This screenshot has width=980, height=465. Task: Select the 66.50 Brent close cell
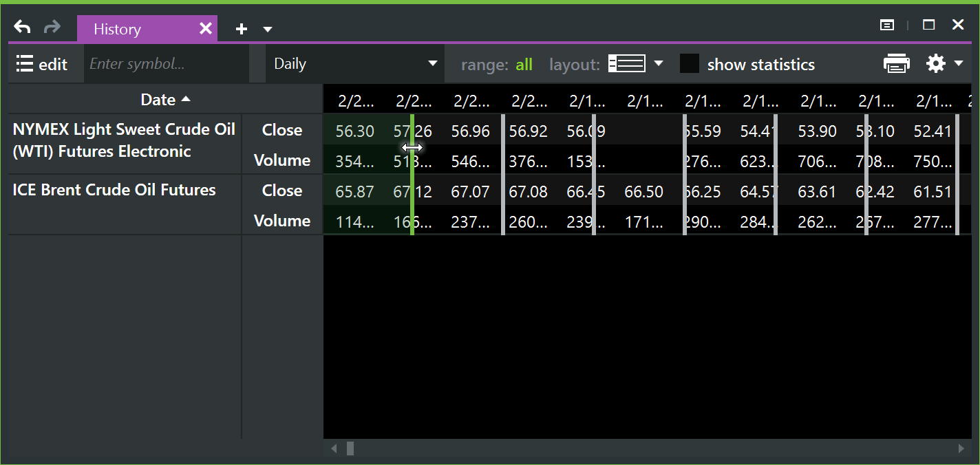[644, 191]
